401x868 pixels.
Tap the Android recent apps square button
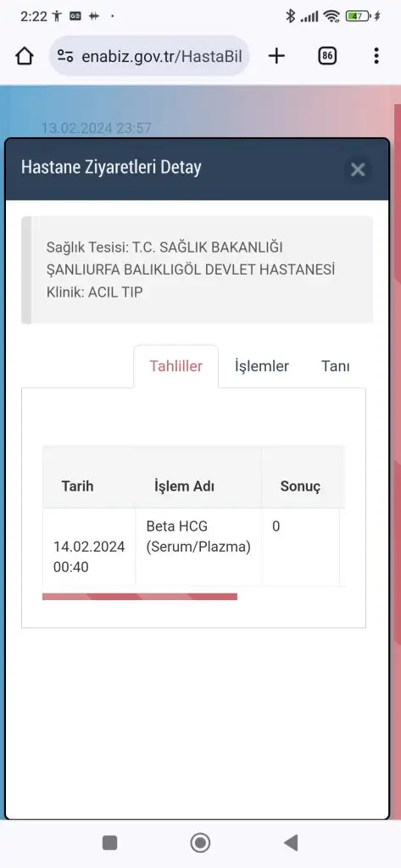[109, 843]
